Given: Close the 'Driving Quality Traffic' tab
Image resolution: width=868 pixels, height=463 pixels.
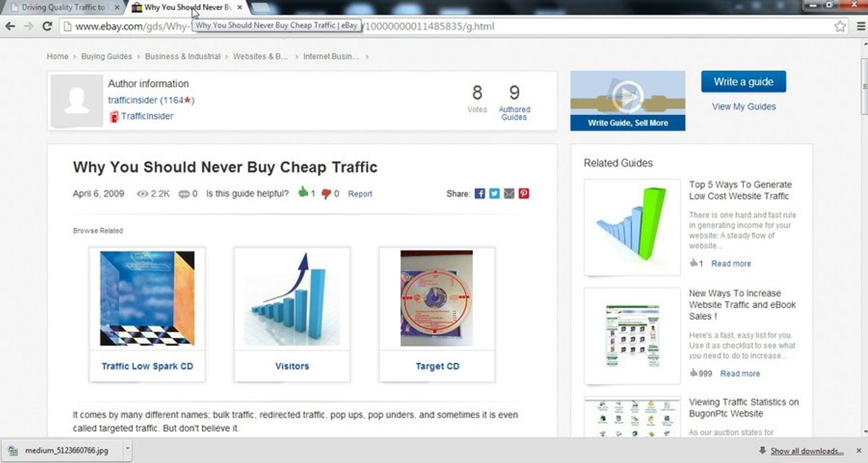Looking at the screenshot, I should (x=117, y=8).
